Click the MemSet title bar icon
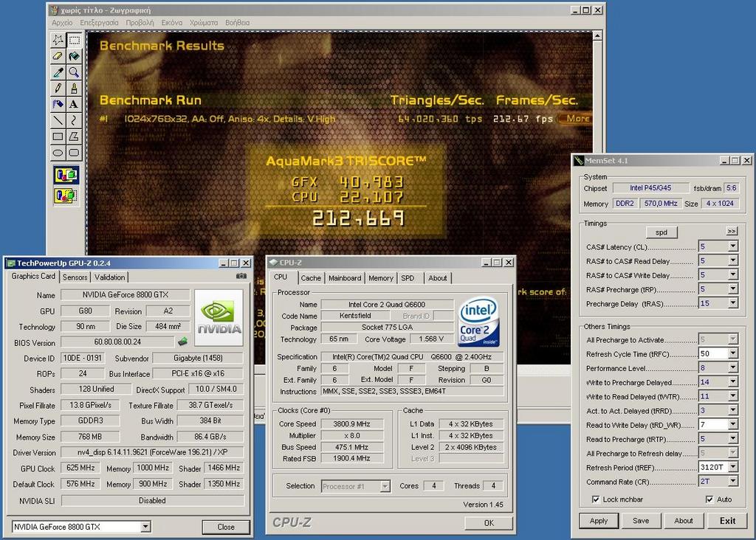Image resolution: width=756 pixels, height=540 pixels. pos(579,160)
